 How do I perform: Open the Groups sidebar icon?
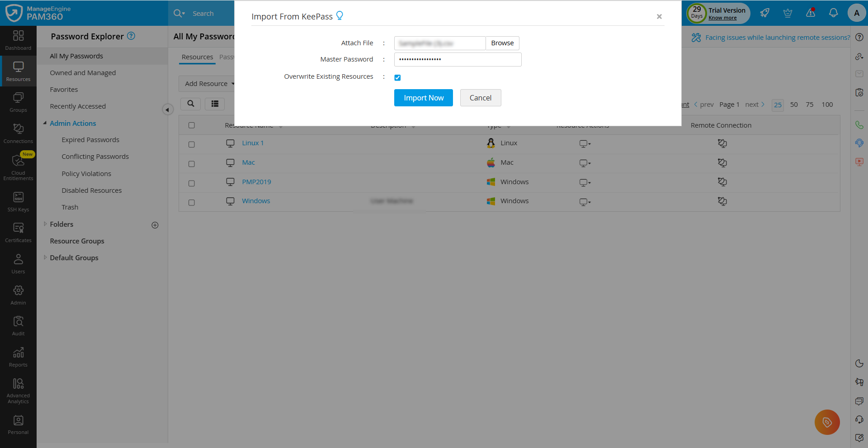click(18, 102)
